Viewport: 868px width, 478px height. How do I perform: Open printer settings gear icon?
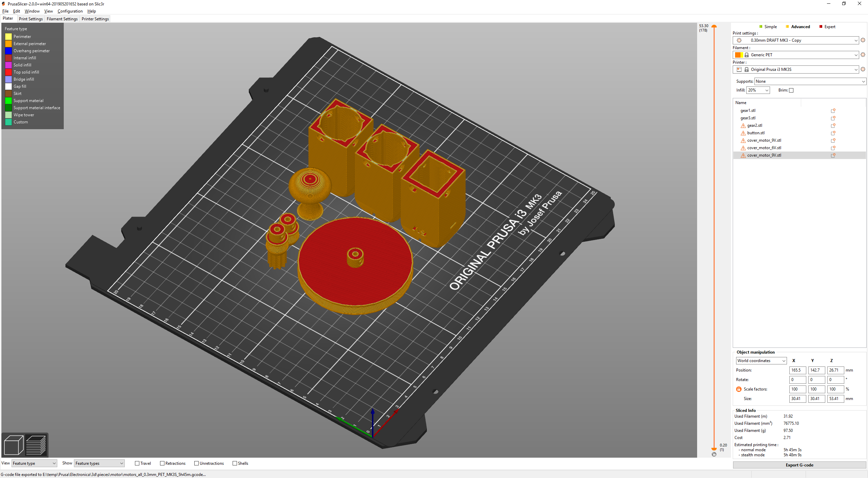coord(863,69)
